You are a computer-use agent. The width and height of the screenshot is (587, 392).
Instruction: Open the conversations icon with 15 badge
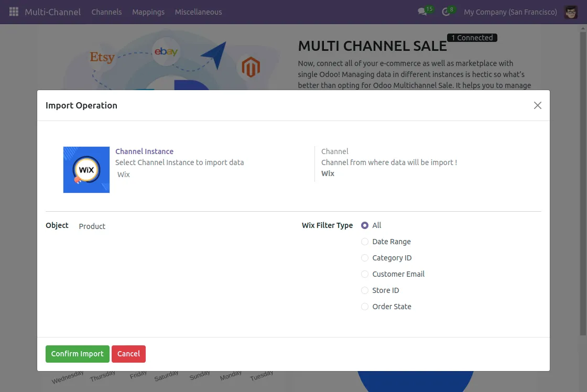425,11
